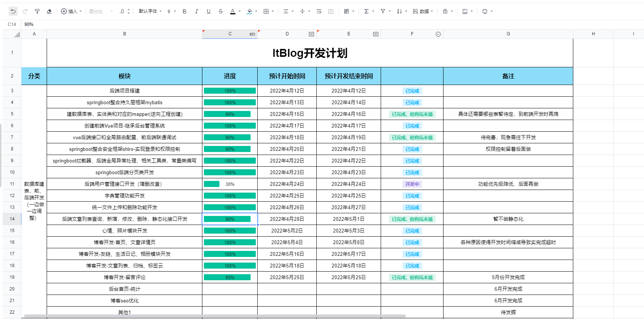The width and height of the screenshot is (644, 319).
Task: Click the plugin icon in toolbar
Action: point(485,11)
